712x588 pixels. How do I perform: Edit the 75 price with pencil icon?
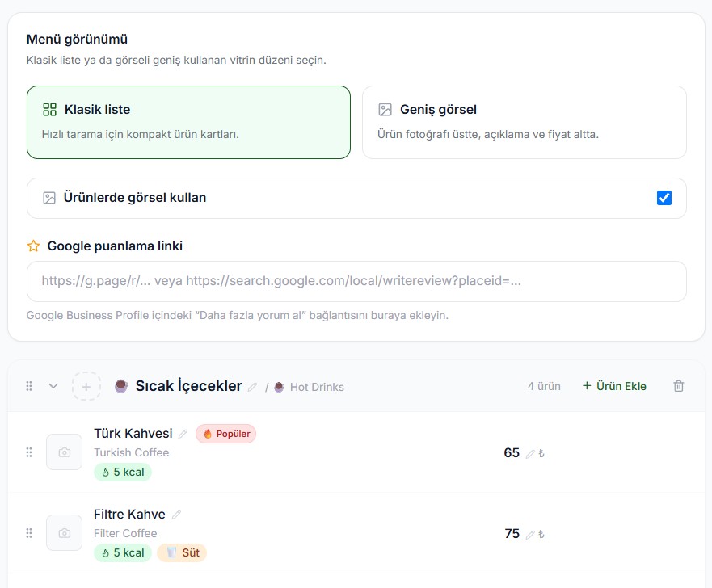click(x=530, y=535)
